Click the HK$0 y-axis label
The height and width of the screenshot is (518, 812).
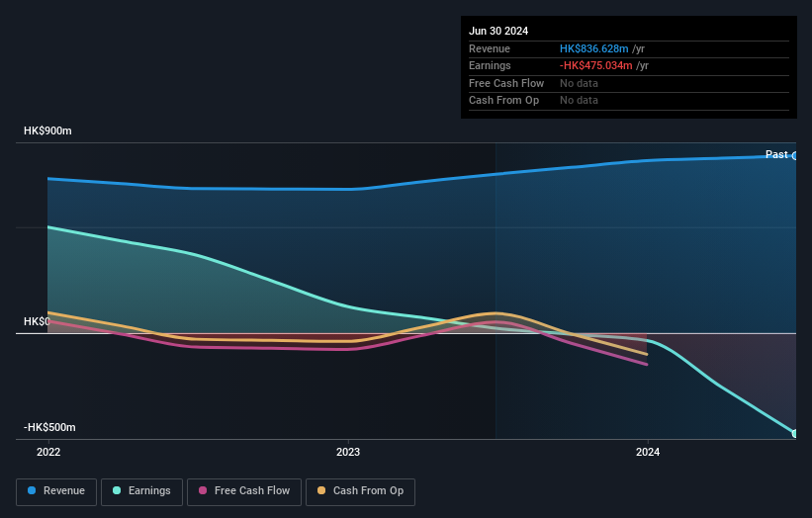pyautogui.click(x=37, y=322)
